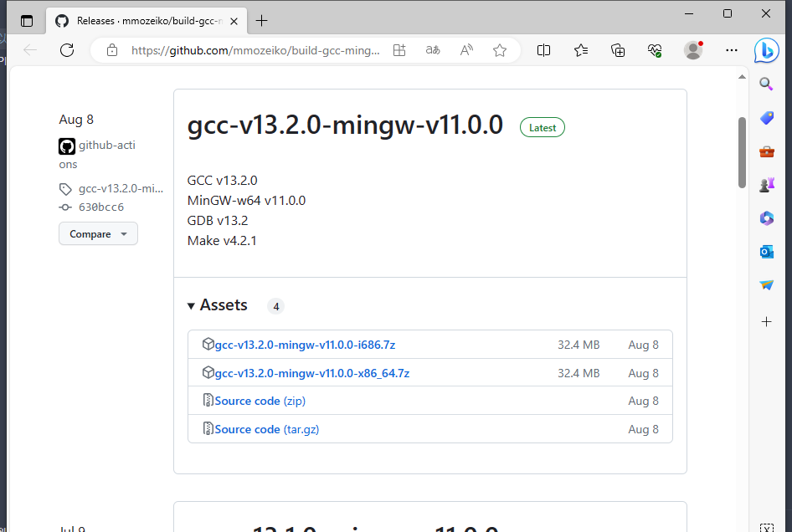792x532 pixels.
Task: Click Aug 8 date in Source code (zip) row
Action: (x=644, y=401)
